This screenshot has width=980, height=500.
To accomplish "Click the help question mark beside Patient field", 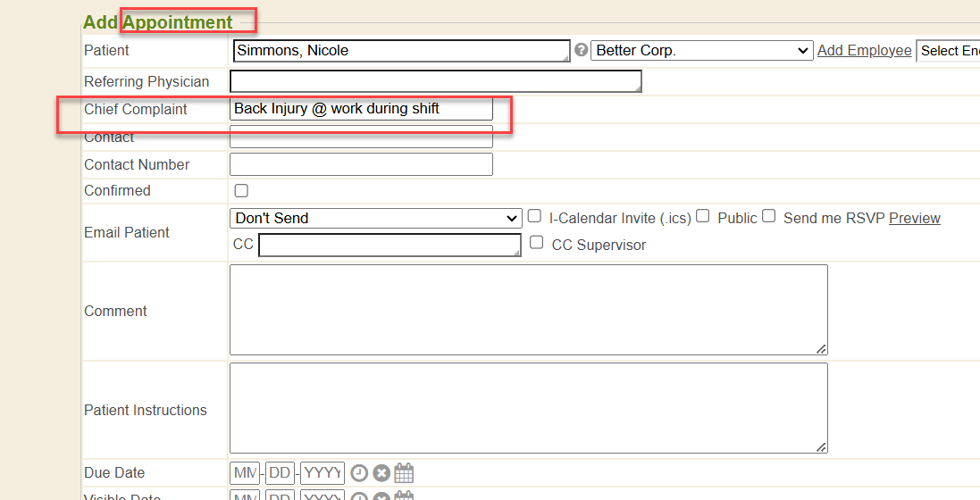I will point(581,51).
